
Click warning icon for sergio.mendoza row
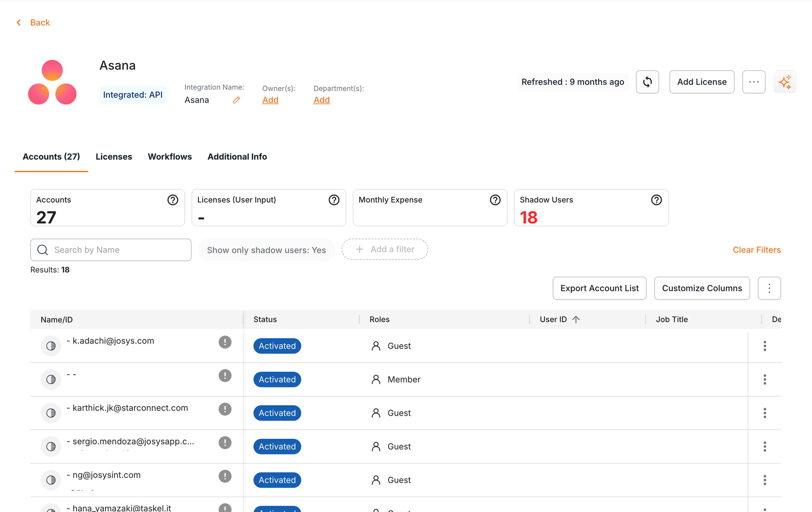(x=225, y=442)
